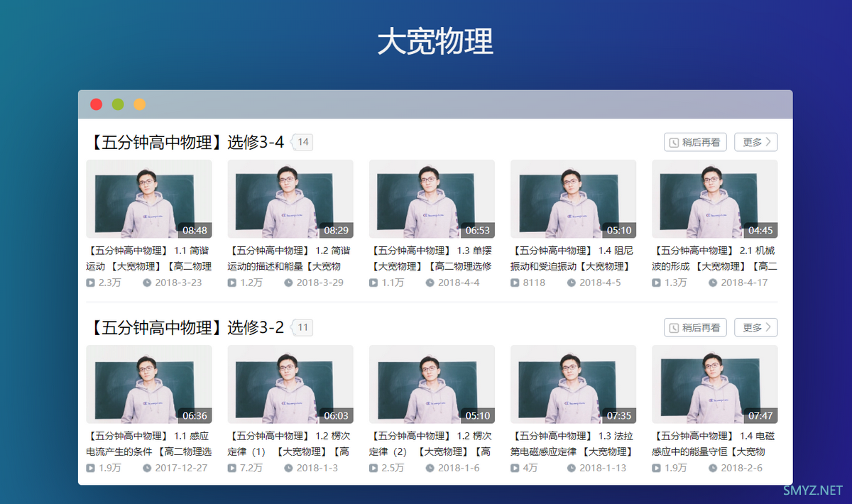Click 稍后再看 button in 选修3-4 section

tap(695, 142)
